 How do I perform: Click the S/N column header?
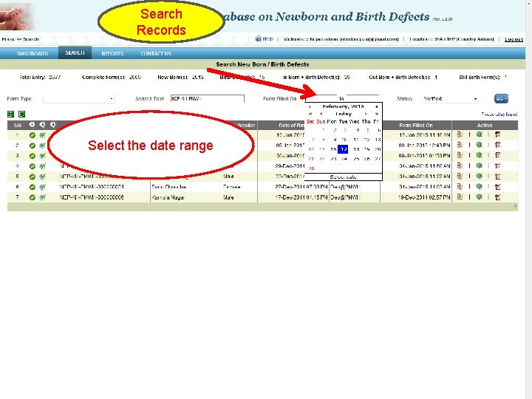click(17, 125)
